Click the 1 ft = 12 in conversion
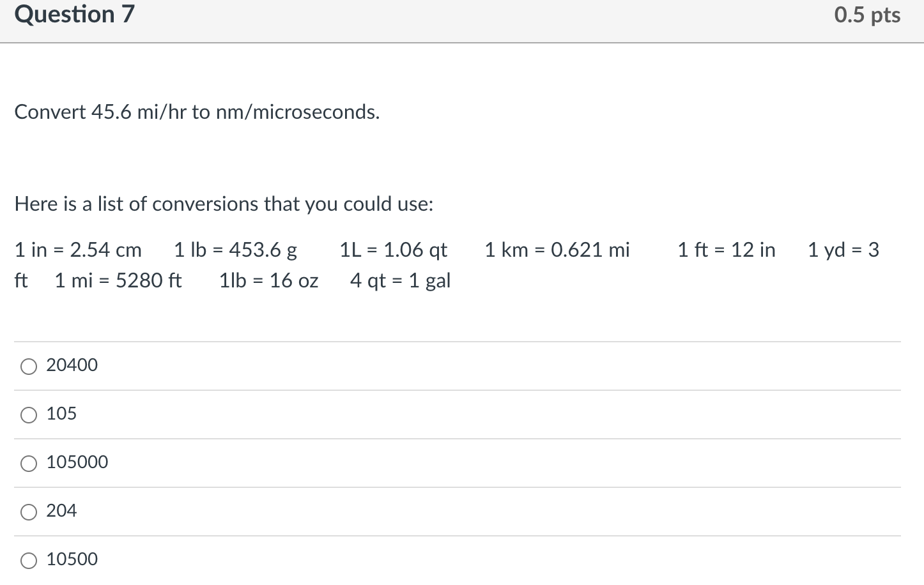 [727, 250]
